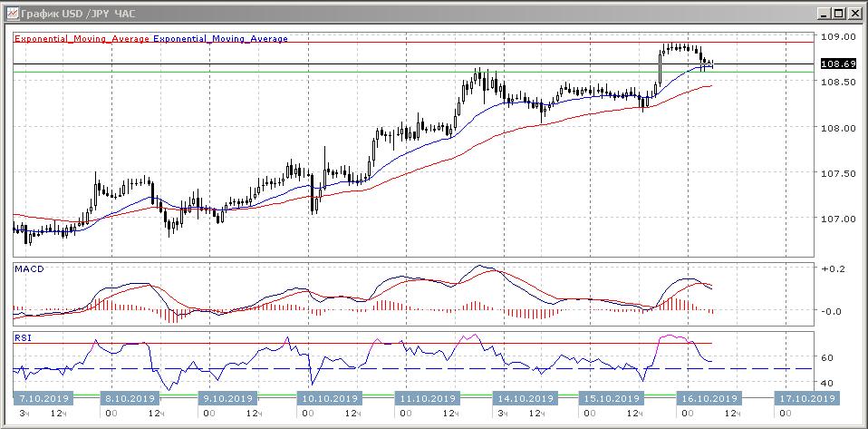Select the blue Exponential_Moving_Average label

point(220,39)
